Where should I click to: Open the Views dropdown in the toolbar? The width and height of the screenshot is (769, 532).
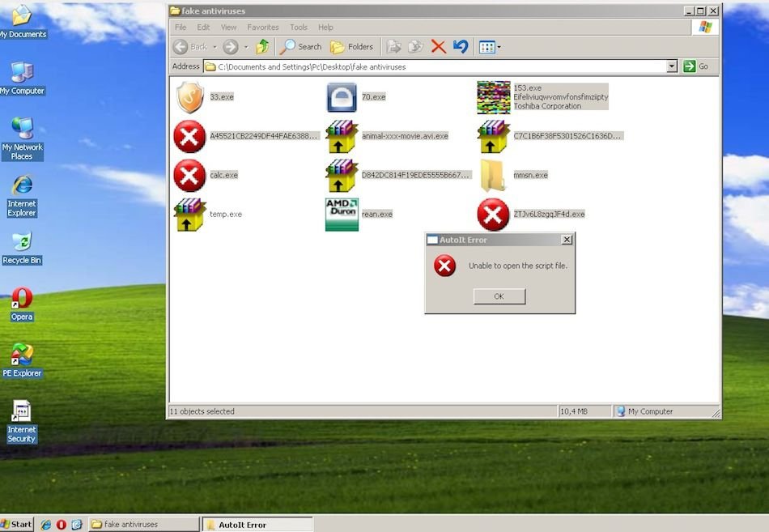(490, 47)
